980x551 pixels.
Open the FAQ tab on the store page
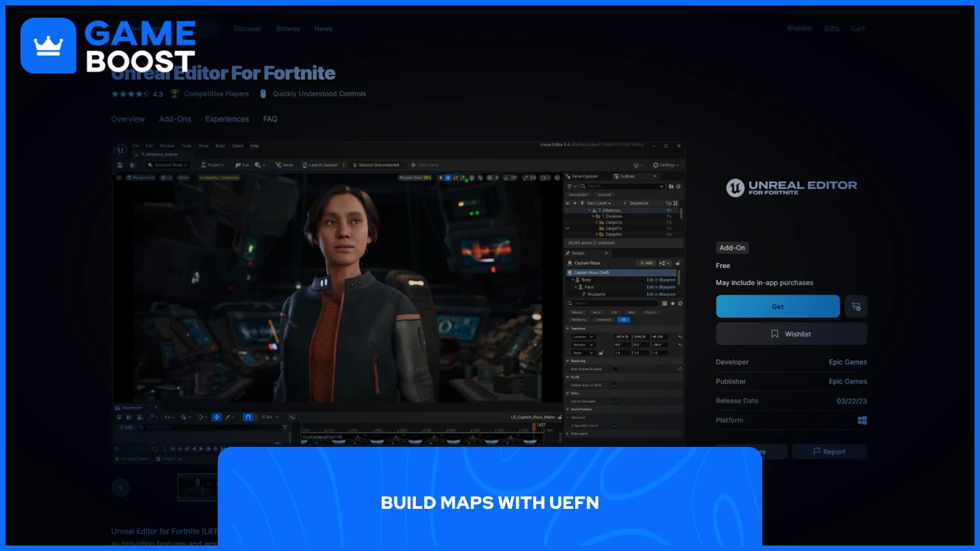(270, 119)
